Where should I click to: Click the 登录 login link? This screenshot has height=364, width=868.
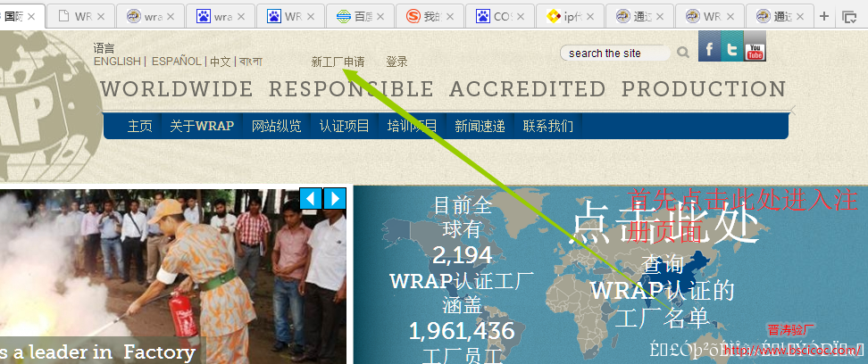[396, 62]
